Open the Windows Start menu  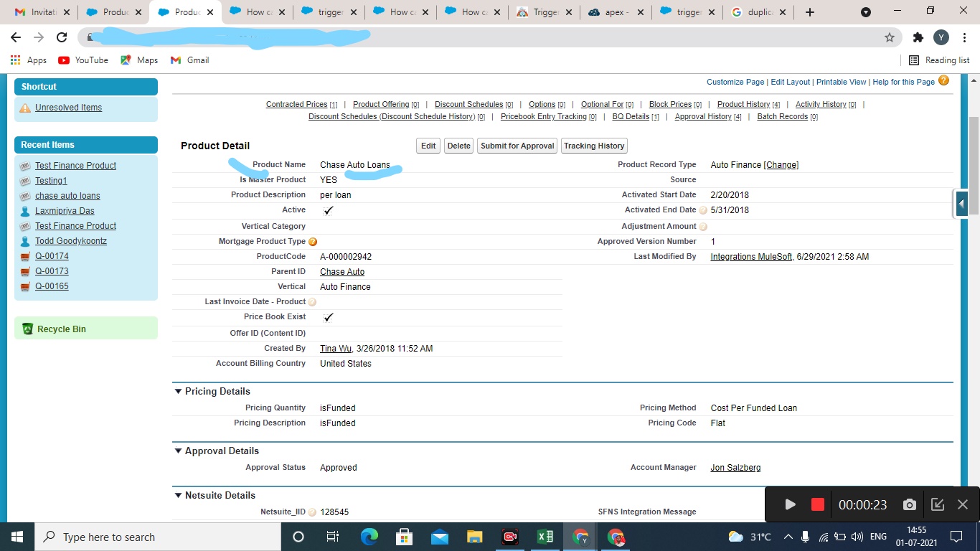tap(17, 537)
